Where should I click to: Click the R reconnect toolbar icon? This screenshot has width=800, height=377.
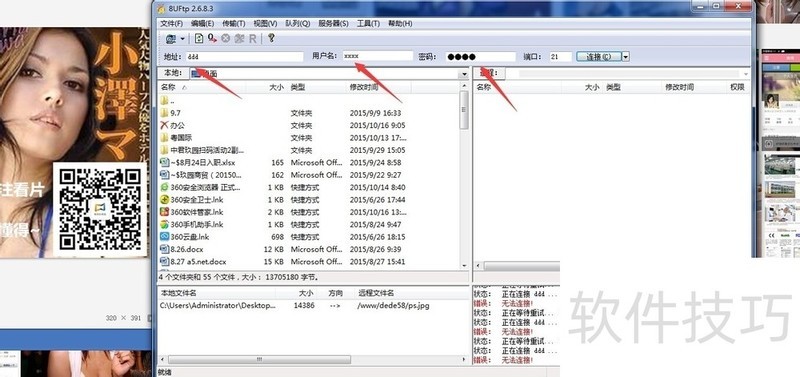point(253,38)
